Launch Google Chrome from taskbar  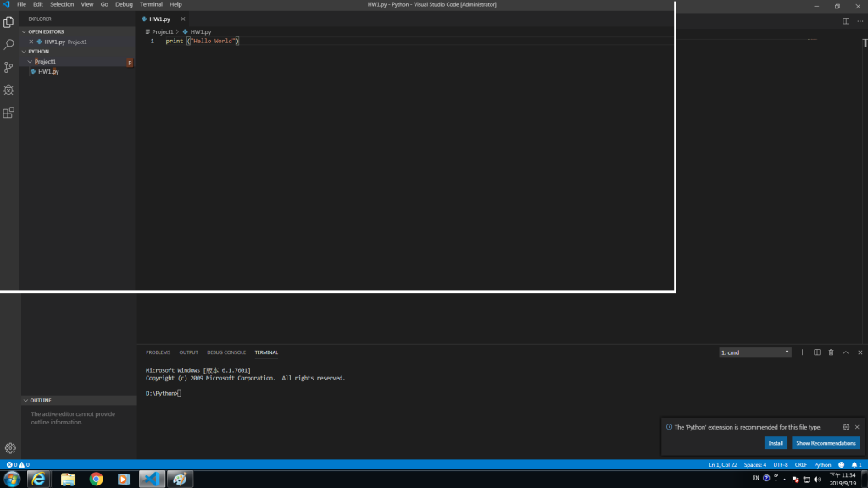pyautogui.click(x=97, y=480)
